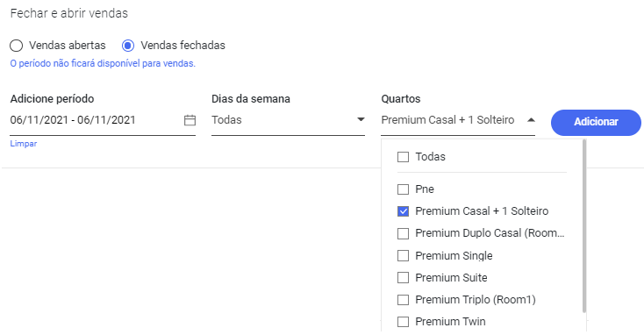Choose Premium Twin option label

tap(450, 322)
